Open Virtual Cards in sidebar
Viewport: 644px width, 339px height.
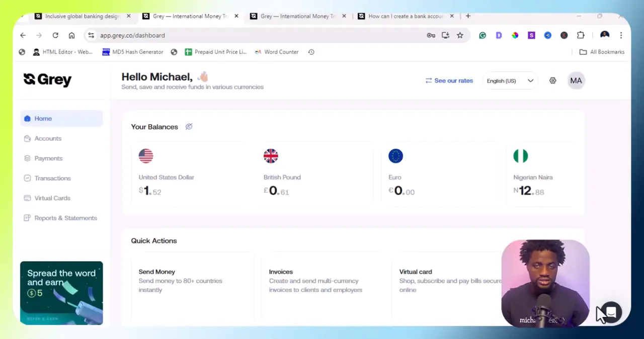pos(52,198)
